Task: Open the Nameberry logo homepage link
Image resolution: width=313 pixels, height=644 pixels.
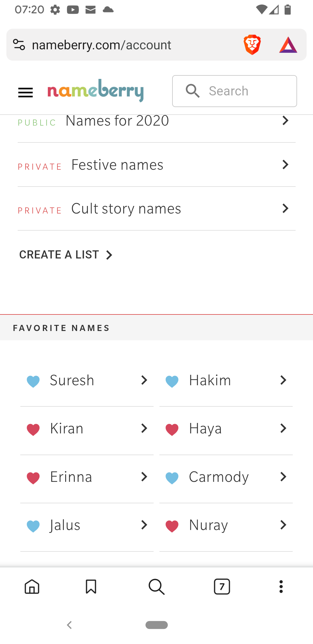Action: coord(96,91)
